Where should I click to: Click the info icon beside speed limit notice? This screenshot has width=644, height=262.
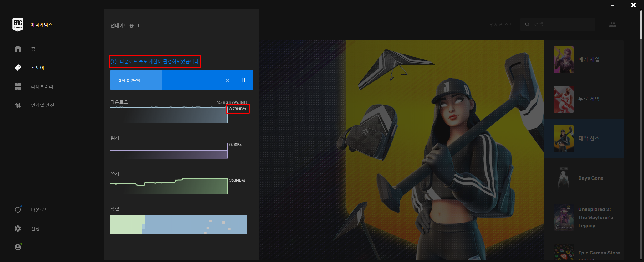[114, 62]
